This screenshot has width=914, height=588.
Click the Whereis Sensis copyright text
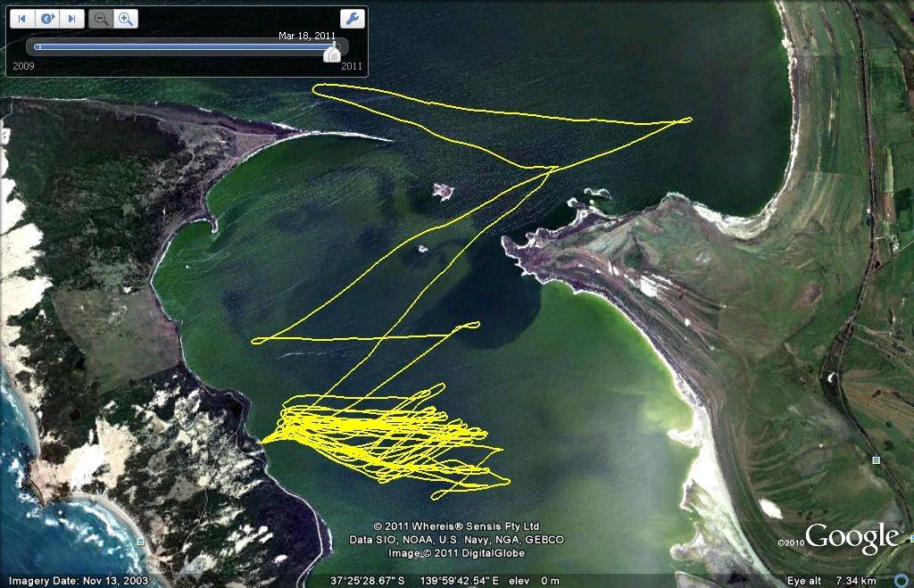coord(456,526)
